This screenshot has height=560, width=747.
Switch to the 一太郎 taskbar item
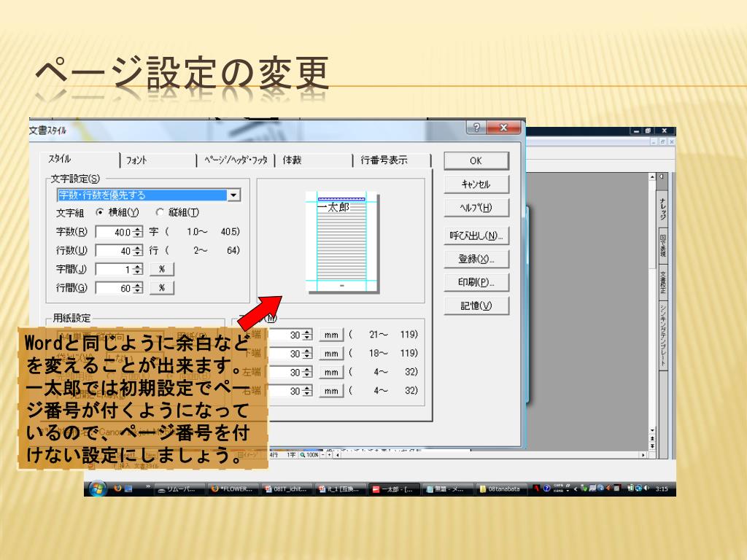(393, 489)
